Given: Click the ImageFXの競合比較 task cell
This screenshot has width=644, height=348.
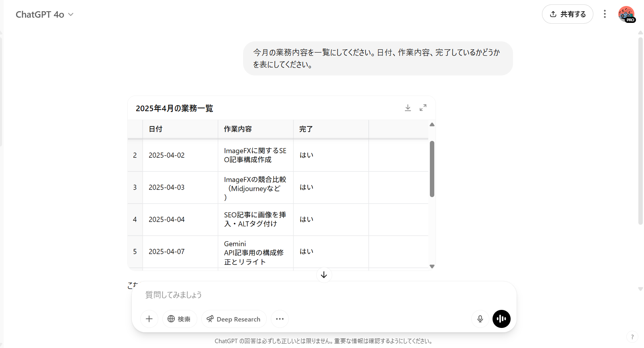Looking at the screenshot, I should (x=256, y=187).
